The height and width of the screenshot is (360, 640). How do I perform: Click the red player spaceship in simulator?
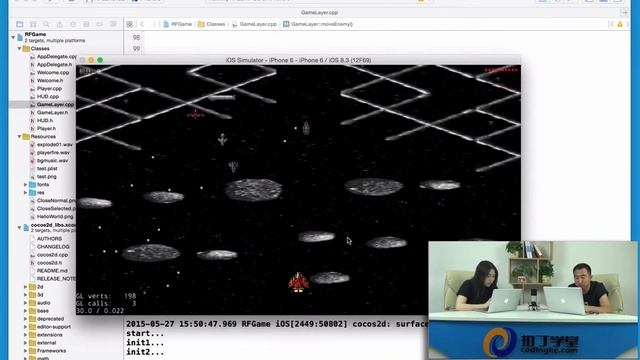(x=298, y=282)
